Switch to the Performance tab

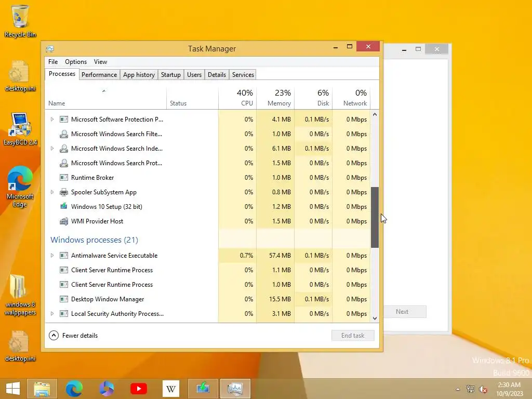point(99,75)
